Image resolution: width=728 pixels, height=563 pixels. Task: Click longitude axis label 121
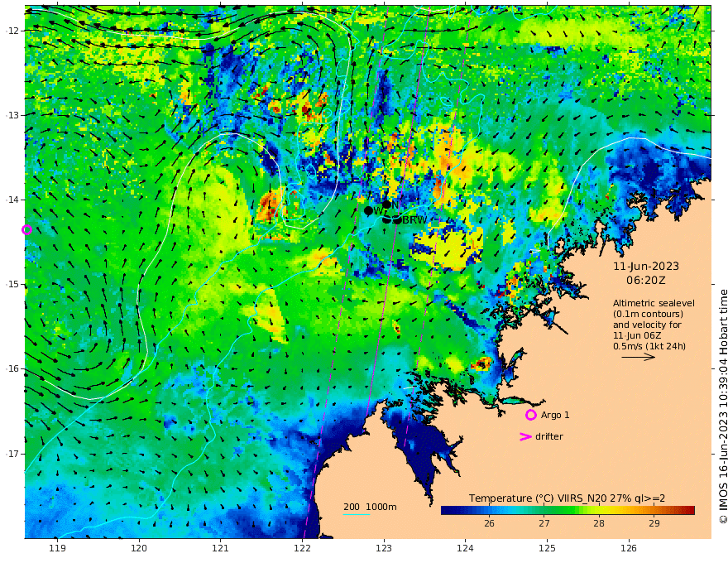tap(220, 548)
